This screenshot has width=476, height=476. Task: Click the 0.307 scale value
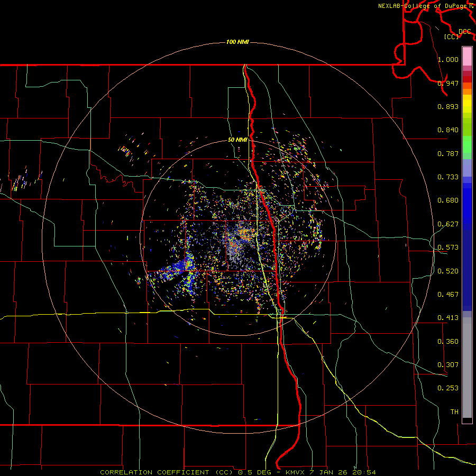(448, 364)
